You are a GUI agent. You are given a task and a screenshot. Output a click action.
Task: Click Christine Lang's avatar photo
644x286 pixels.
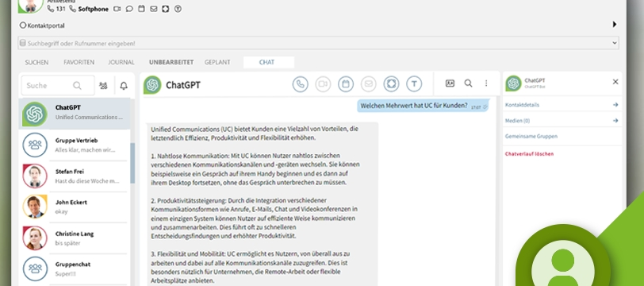35,238
